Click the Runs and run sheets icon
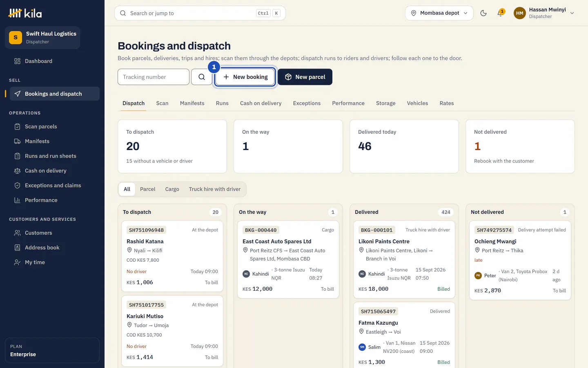 (17, 156)
